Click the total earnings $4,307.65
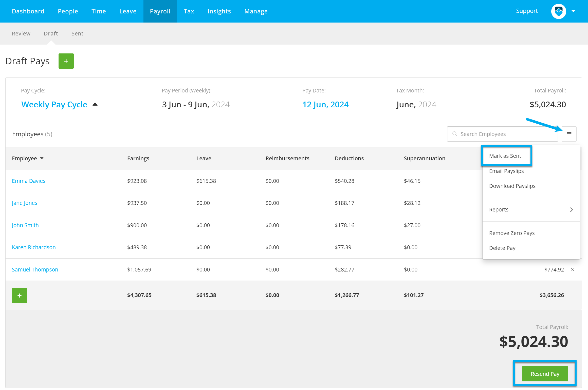 click(x=139, y=295)
